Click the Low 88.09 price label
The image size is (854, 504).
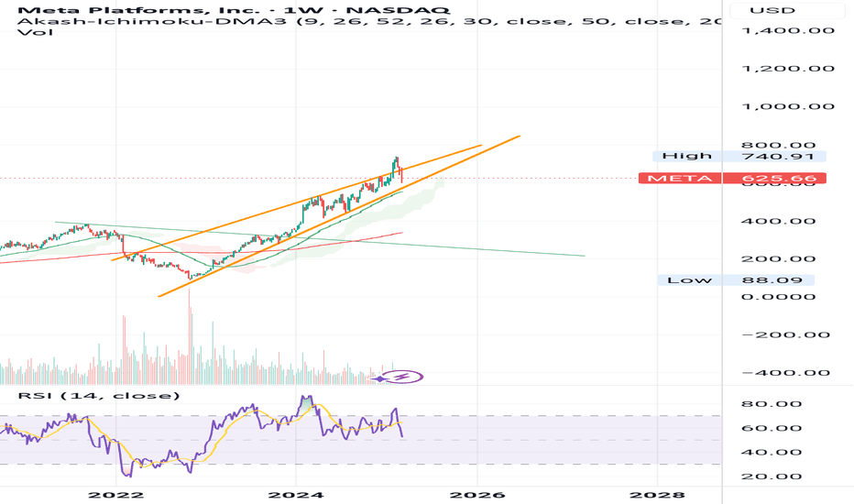click(735, 280)
